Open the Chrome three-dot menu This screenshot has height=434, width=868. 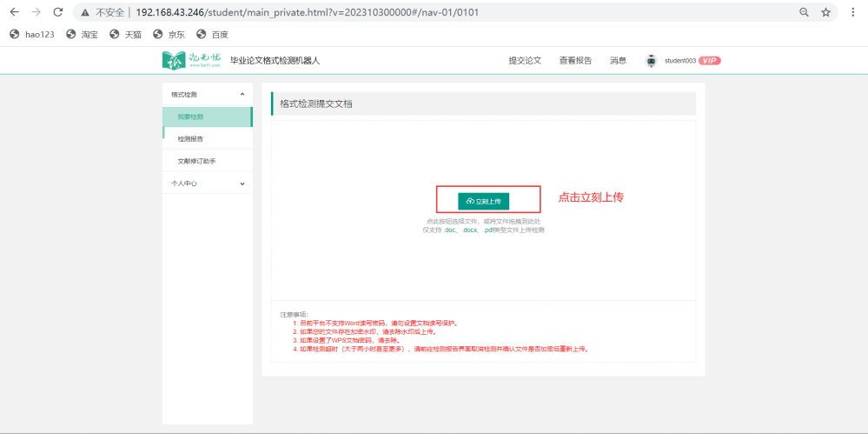coord(853,12)
